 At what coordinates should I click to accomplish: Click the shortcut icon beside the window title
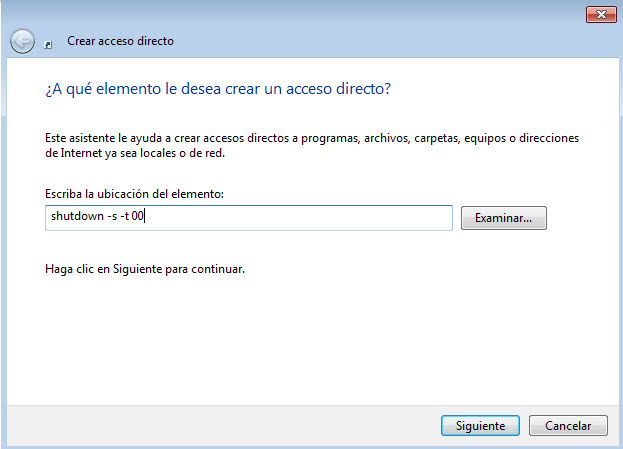(x=50, y=43)
